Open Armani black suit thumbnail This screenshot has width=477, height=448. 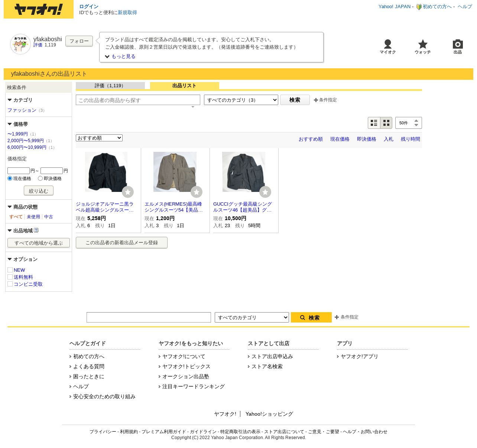coord(106,172)
